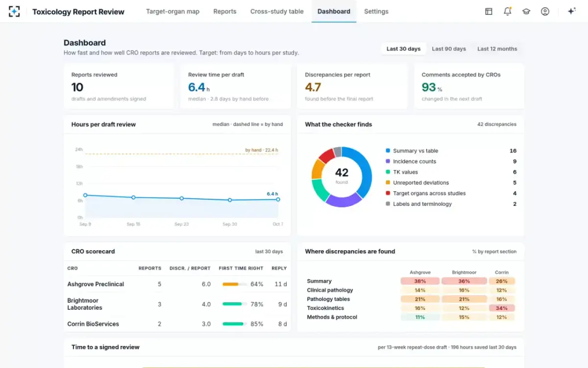Sort by DISCR. / REPORT column header
The height and width of the screenshot is (368, 588).
click(190, 268)
